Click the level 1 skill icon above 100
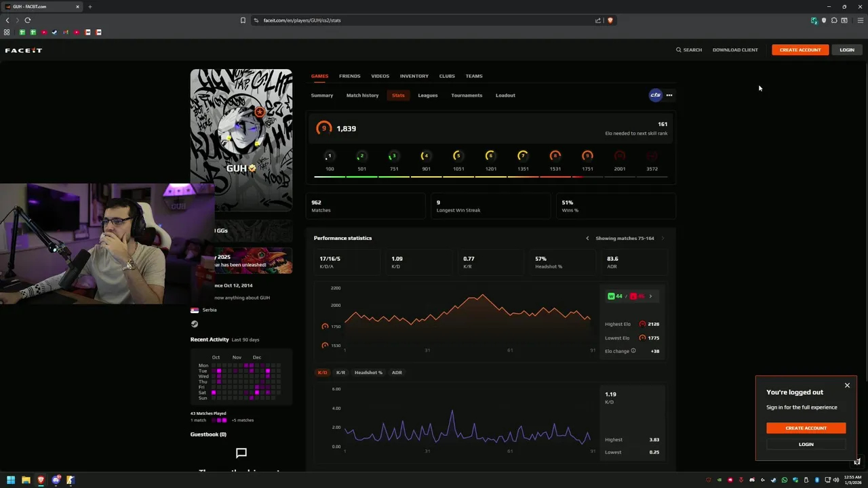 329,156
